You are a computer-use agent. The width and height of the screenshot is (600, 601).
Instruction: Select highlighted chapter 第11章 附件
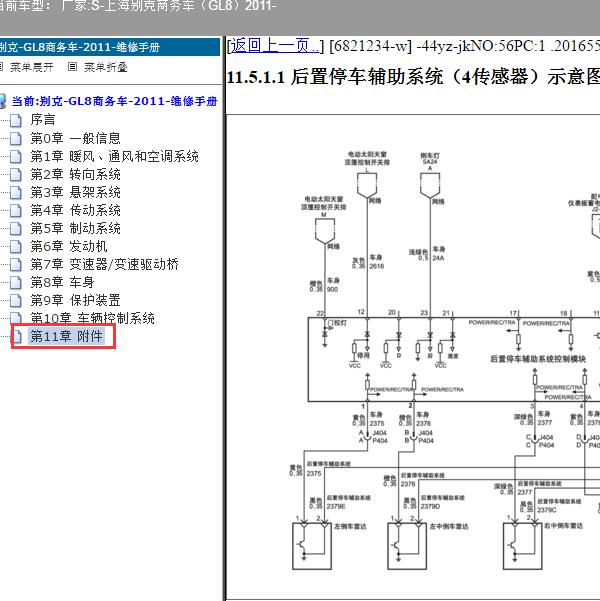pyautogui.click(x=66, y=336)
